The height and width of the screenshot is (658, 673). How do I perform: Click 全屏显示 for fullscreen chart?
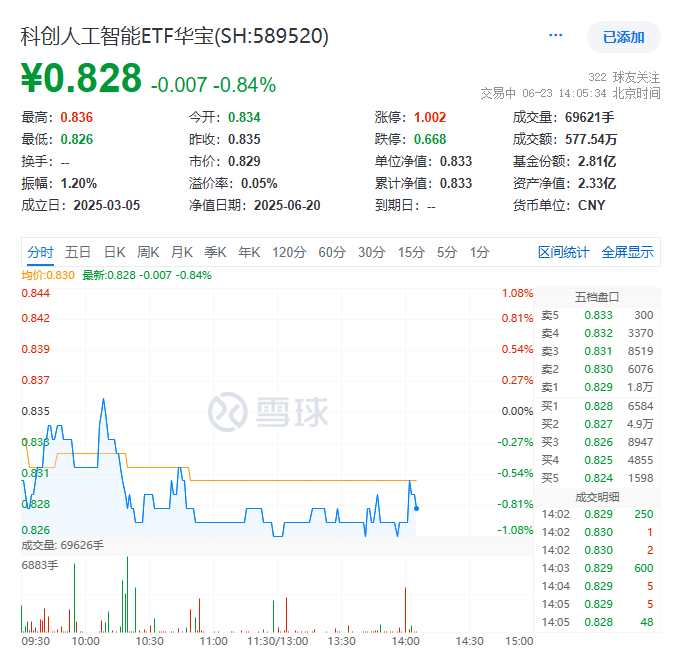coord(628,252)
